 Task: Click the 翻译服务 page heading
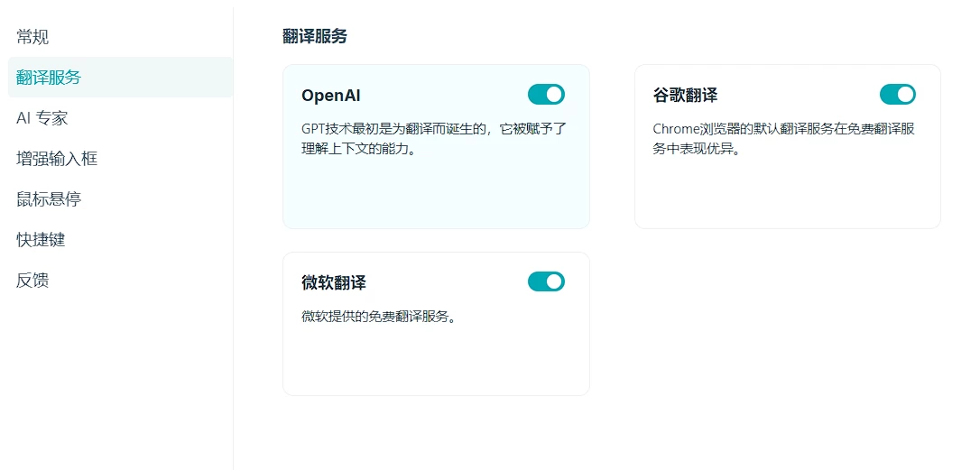point(315,36)
